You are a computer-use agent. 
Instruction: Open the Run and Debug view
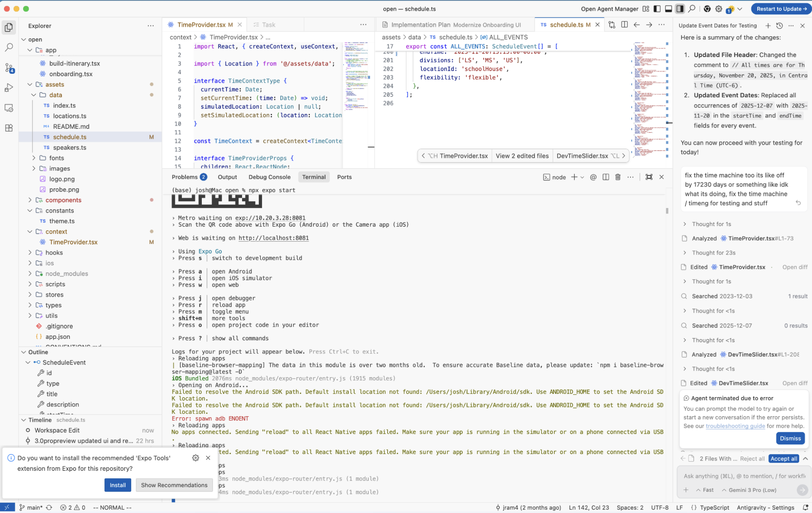click(9, 88)
